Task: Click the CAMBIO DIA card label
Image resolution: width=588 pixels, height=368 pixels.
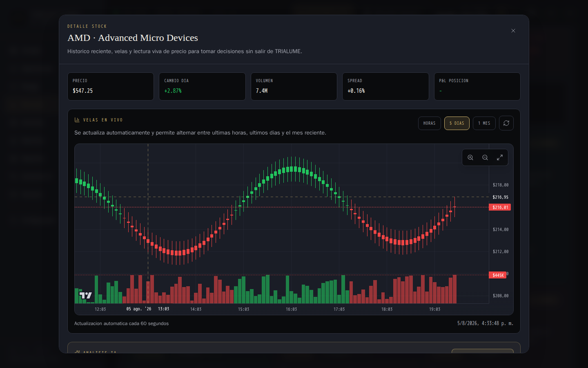Action: (x=176, y=81)
